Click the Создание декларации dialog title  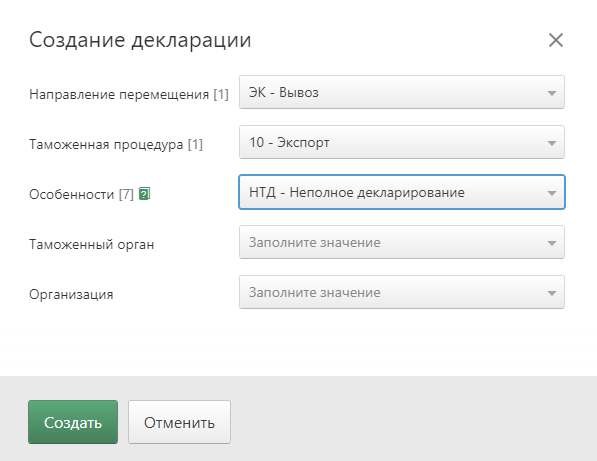tap(140, 40)
